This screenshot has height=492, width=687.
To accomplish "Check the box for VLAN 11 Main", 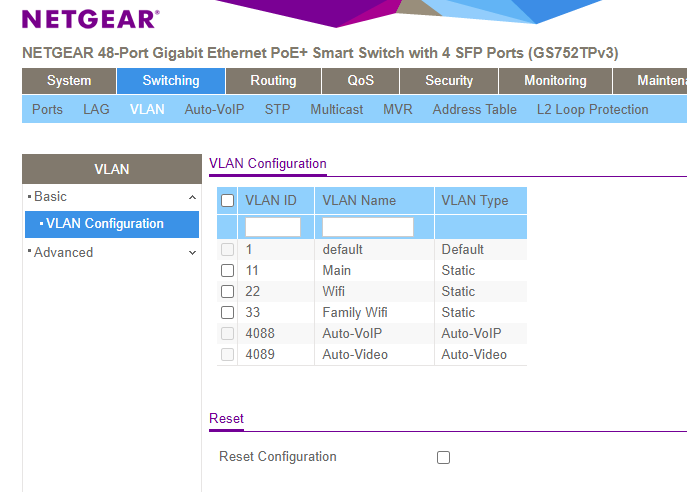I will point(227,271).
